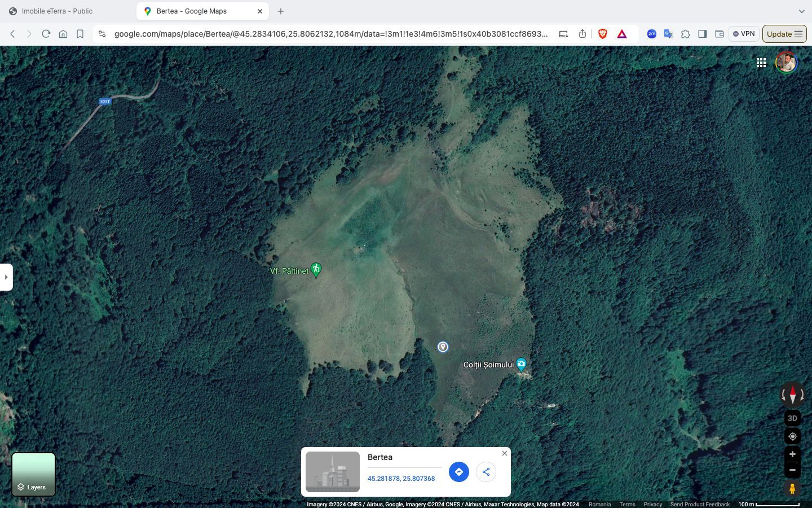
Task: Open Street View with the Pegman icon
Action: pos(792,488)
